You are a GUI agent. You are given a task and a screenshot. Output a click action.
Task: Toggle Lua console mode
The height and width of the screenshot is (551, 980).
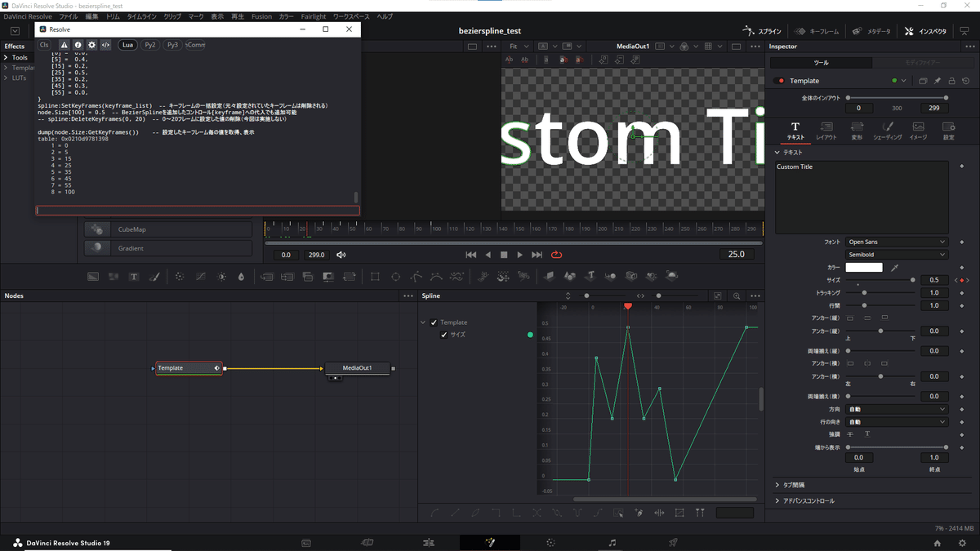click(x=128, y=45)
